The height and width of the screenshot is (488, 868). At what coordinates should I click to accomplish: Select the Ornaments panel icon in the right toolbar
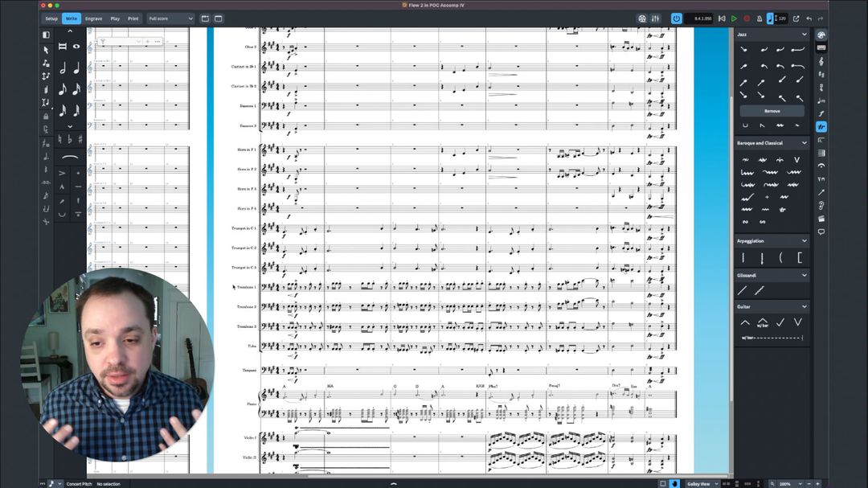coord(821,126)
